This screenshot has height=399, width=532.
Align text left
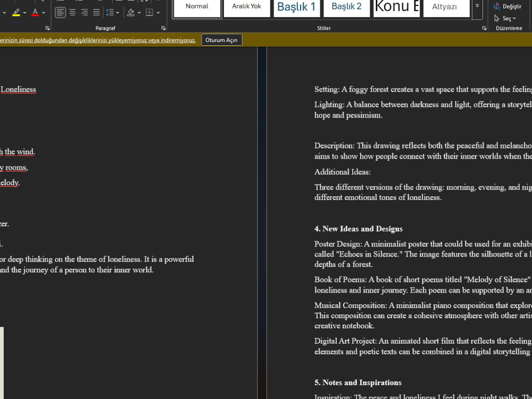60,13
